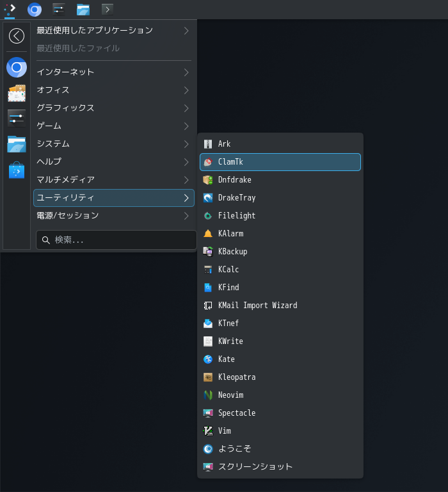Click the magnifier icon in search box

46,240
